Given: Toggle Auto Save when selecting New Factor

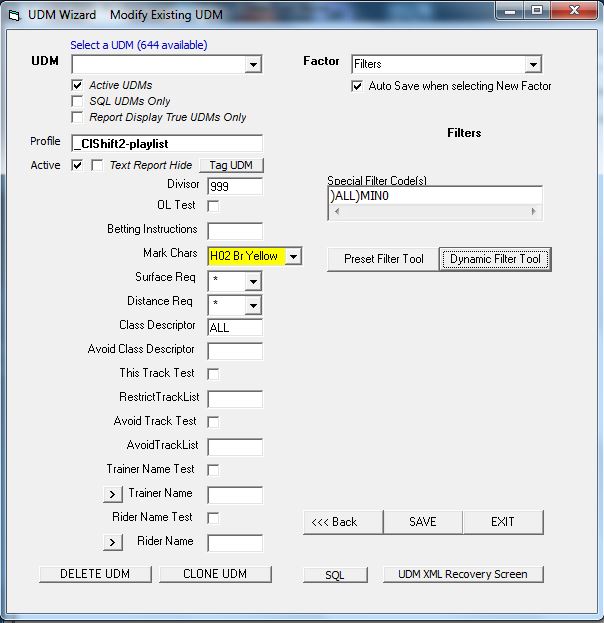Looking at the screenshot, I should [x=357, y=86].
